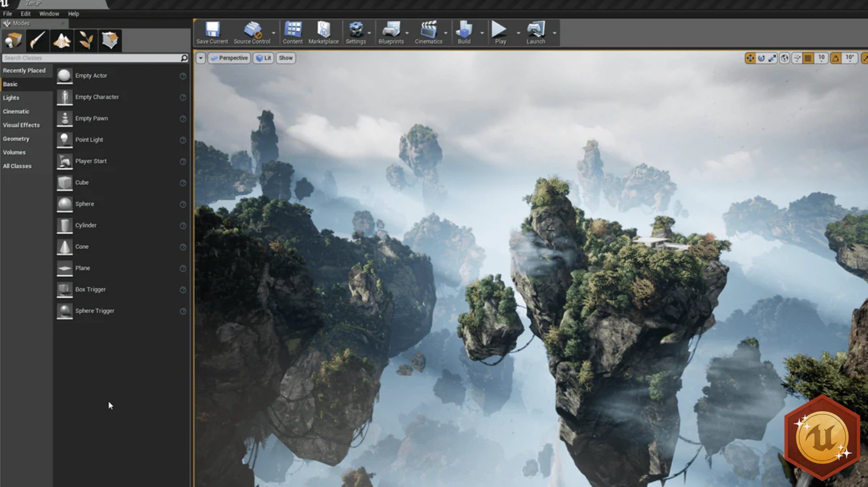Open the Lit view mode dropdown
The width and height of the screenshot is (868, 487).
click(x=263, y=58)
